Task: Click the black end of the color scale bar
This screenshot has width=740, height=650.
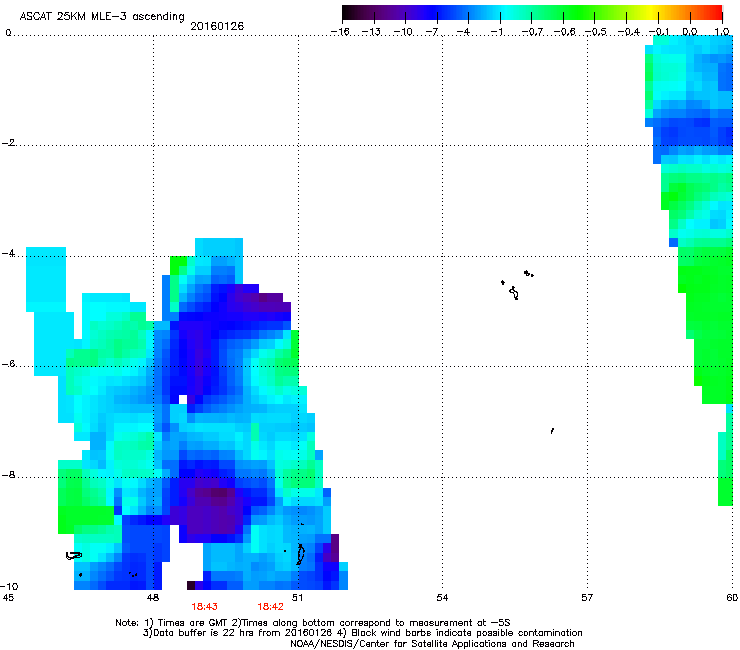Action: [x=348, y=12]
